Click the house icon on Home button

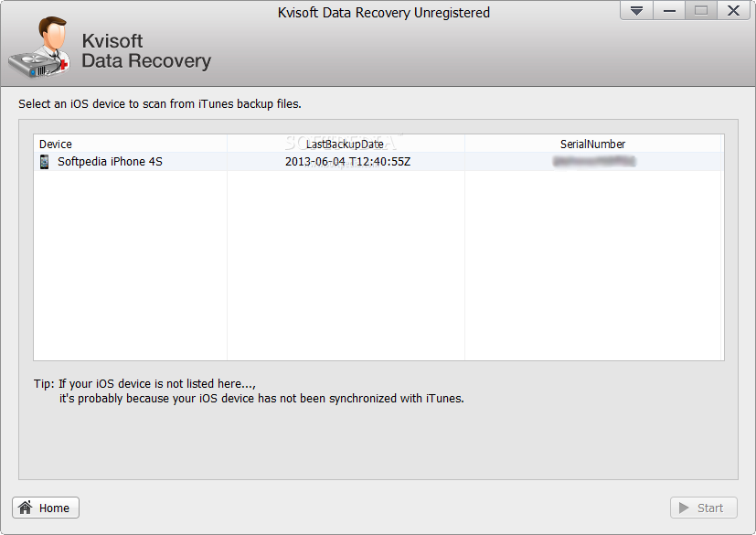25,508
